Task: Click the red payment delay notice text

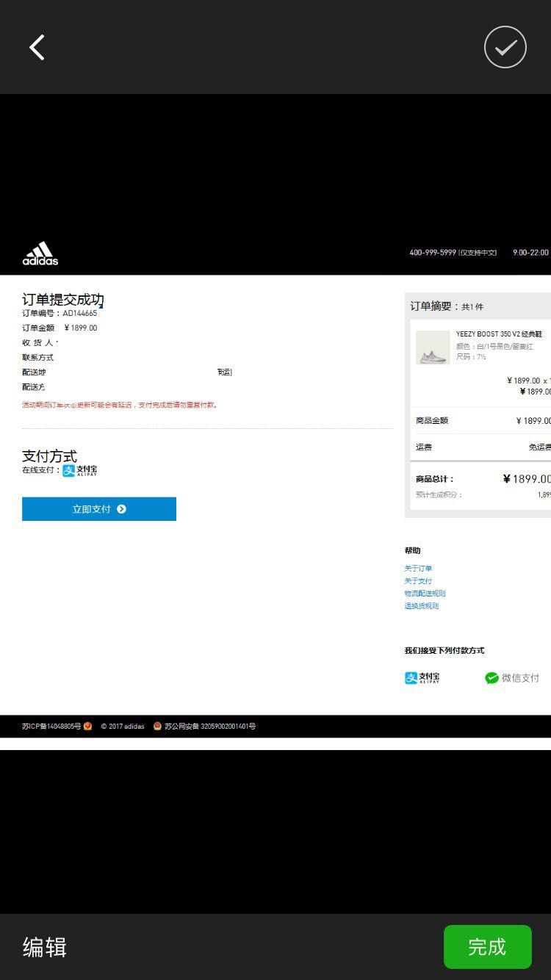Action: [x=120, y=405]
